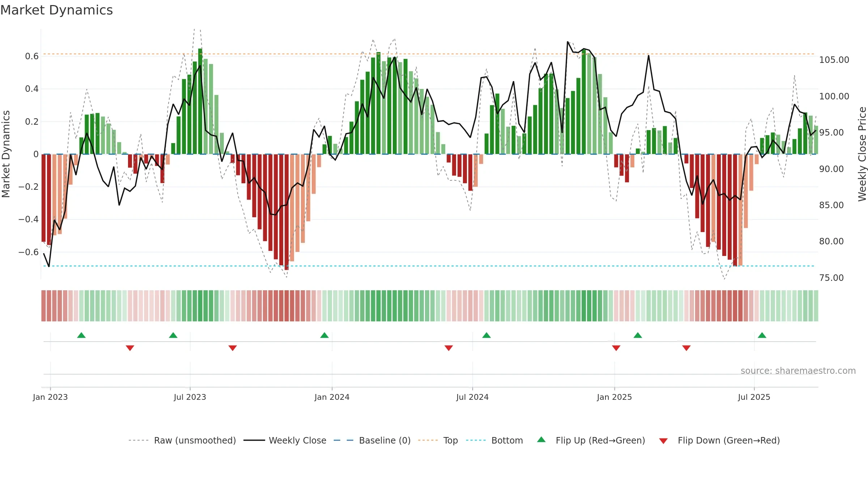Click the Jan 2024 axis label
868x488 pixels.
(x=332, y=397)
